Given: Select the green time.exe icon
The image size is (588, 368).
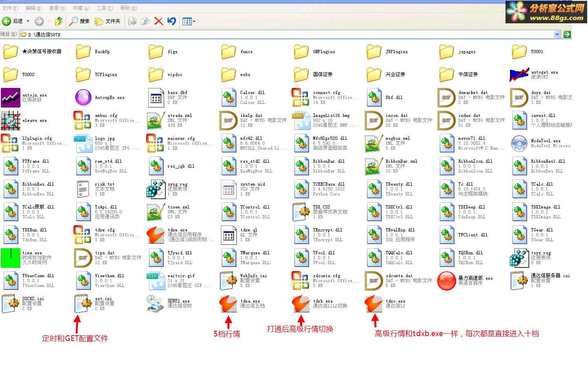Looking at the screenshot, I should coord(10,258).
